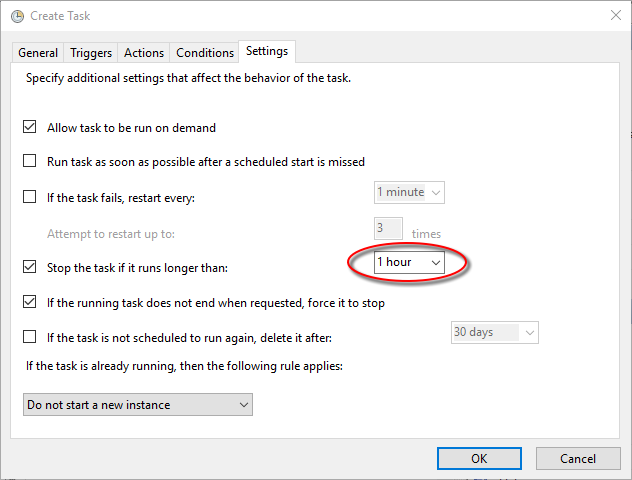
Task: Click the restart attempts number field
Action: click(388, 229)
